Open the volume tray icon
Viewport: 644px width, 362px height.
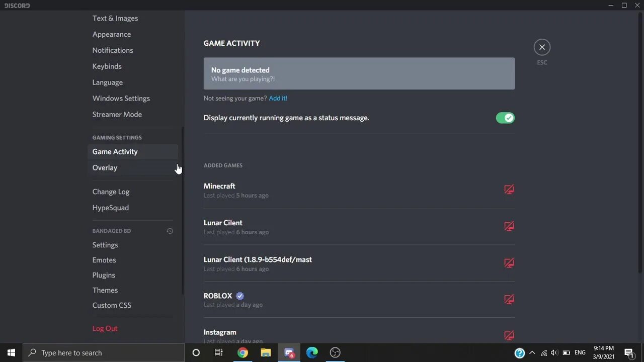coord(554,353)
